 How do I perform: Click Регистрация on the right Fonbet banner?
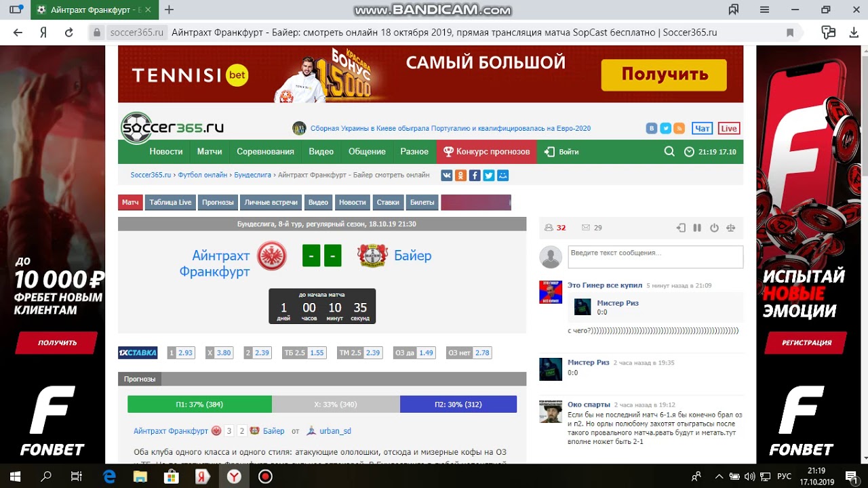click(x=806, y=343)
